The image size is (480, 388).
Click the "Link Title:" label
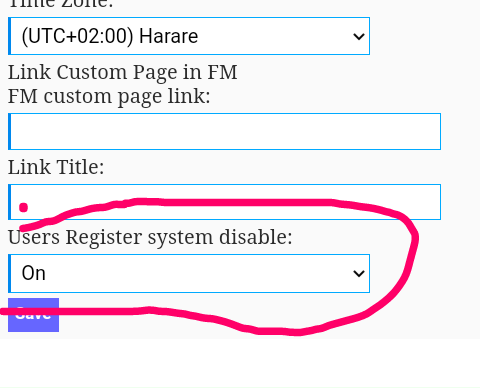click(56, 167)
